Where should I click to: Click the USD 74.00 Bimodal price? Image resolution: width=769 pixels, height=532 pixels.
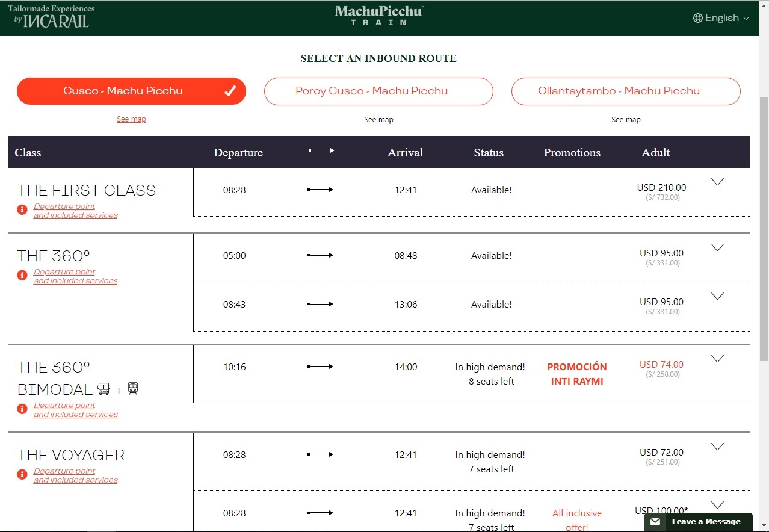(661, 365)
